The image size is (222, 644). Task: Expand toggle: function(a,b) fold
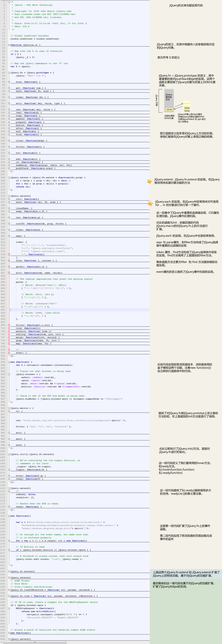(9, 470)
